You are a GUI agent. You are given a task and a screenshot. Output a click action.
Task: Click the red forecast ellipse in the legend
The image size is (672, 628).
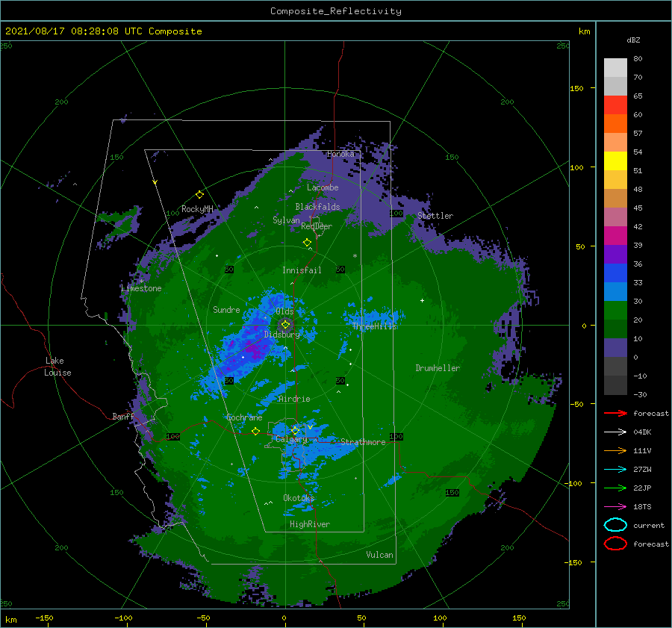click(615, 544)
